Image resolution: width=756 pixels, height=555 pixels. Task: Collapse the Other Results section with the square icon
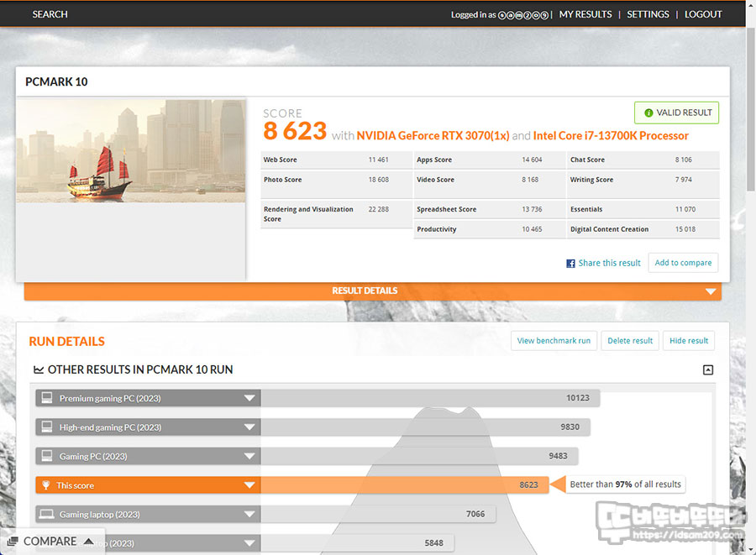[x=708, y=370]
